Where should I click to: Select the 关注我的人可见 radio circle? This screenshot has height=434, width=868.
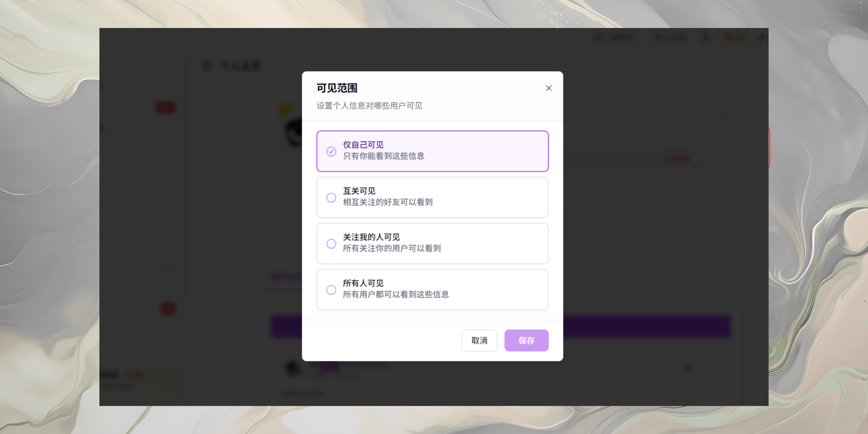click(331, 244)
